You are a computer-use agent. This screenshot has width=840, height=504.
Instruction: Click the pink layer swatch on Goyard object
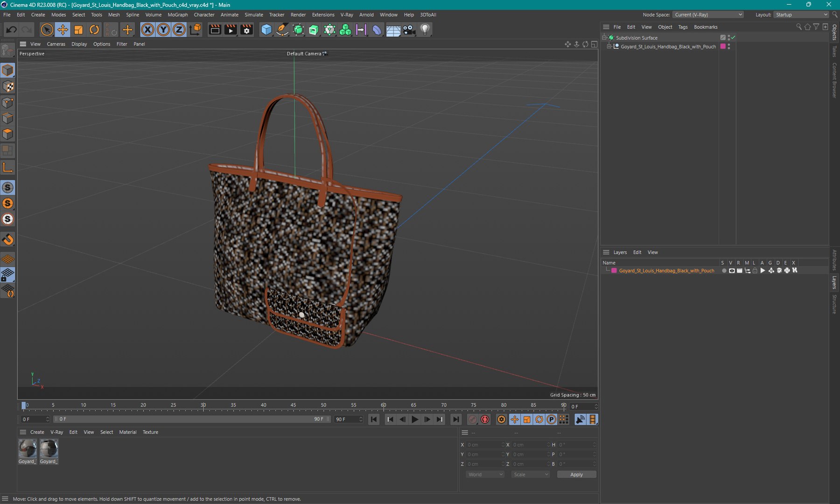[723, 47]
